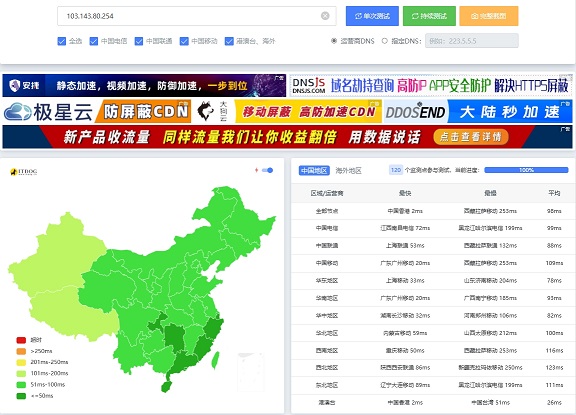Click Taiwan island on the map
The image size is (576, 415).
[216, 360]
